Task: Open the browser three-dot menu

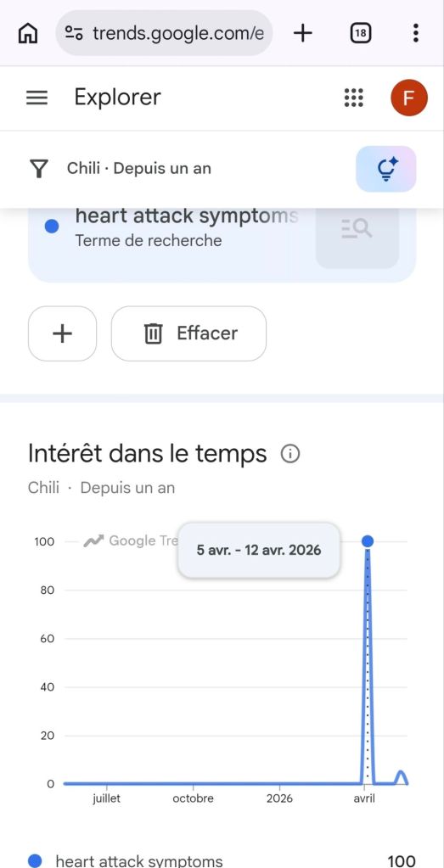Action: click(416, 33)
